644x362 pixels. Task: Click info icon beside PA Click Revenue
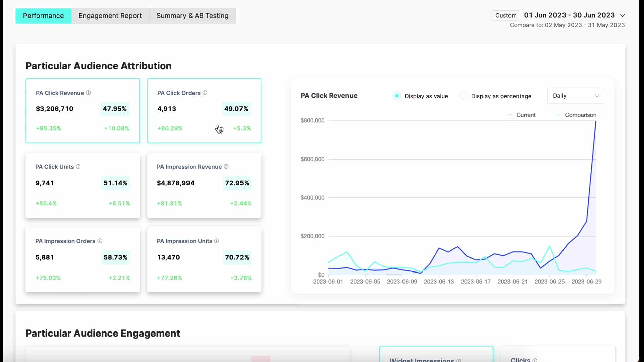89,93
